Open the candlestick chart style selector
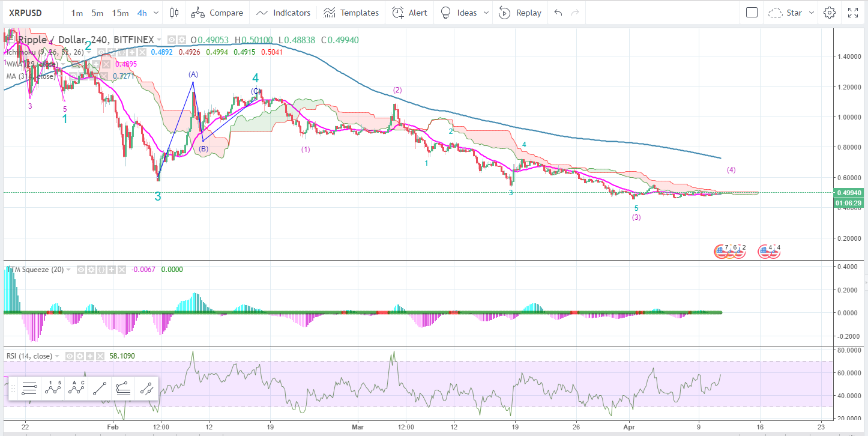Screen dimensions: 868x436 click(x=175, y=13)
